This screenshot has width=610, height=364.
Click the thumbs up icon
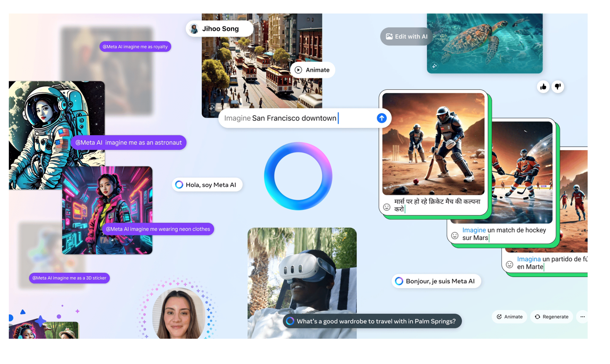click(543, 87)
